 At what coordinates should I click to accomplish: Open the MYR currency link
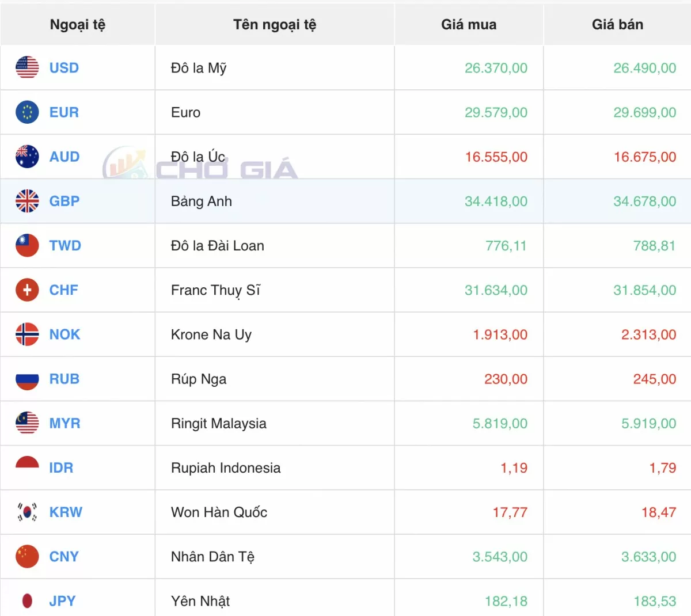pos(65,423)
